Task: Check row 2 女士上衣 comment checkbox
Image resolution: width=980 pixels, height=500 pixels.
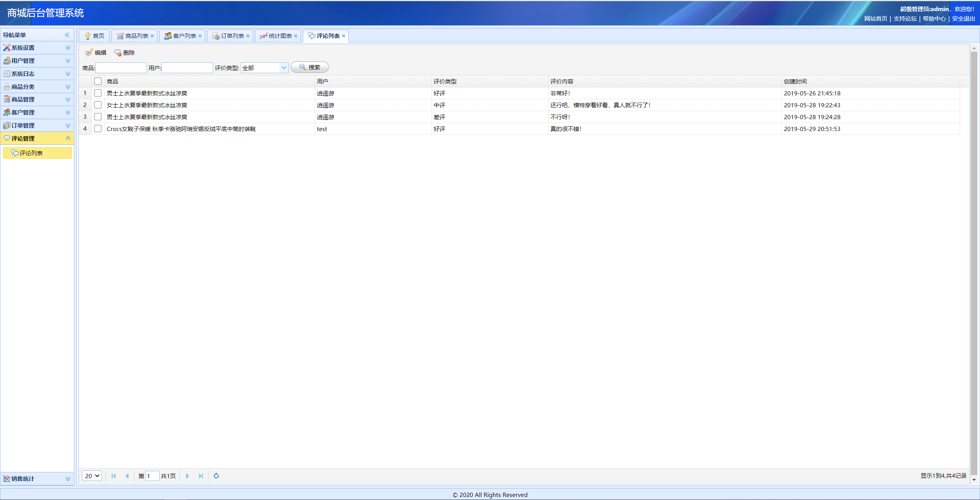Action: [x=98, y=105]
